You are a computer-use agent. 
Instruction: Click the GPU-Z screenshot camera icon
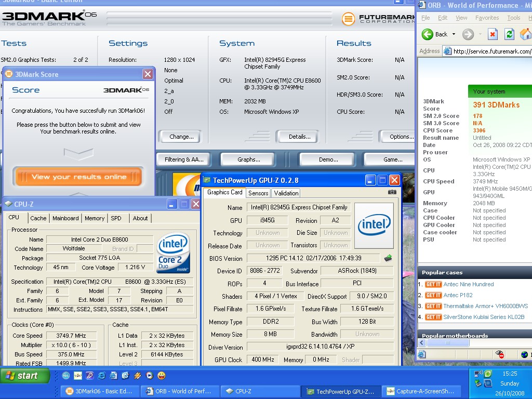tap(392, 192)
